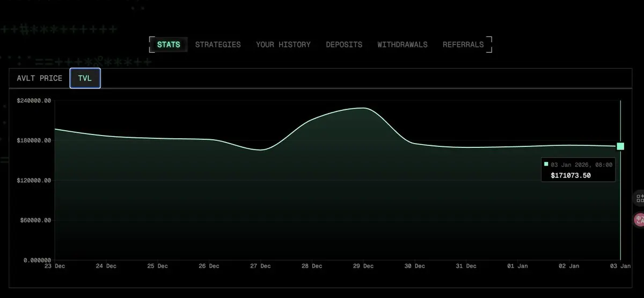This screenshot has height=298, width=644.
Task: Select the WITHDRAWALS tab
Action: pos(402,44)
